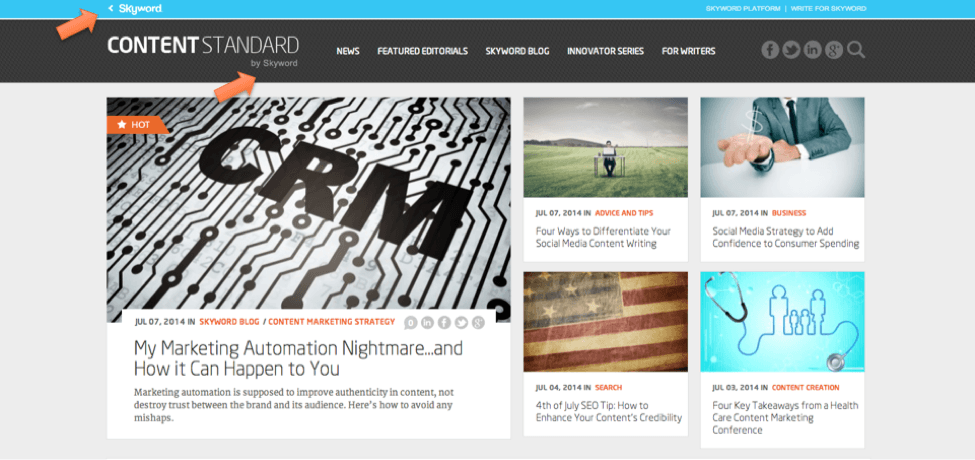Open Social Media Strategy to Add Confidence title
This screenshot has height=460, width=975.
click(786, 237)
